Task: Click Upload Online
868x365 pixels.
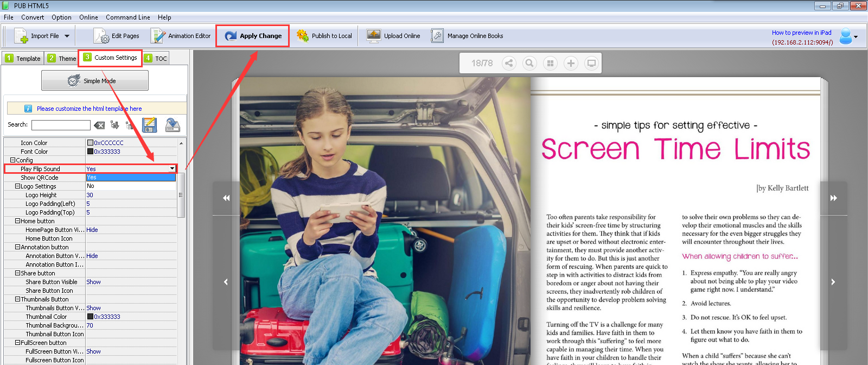Action: 393,36
